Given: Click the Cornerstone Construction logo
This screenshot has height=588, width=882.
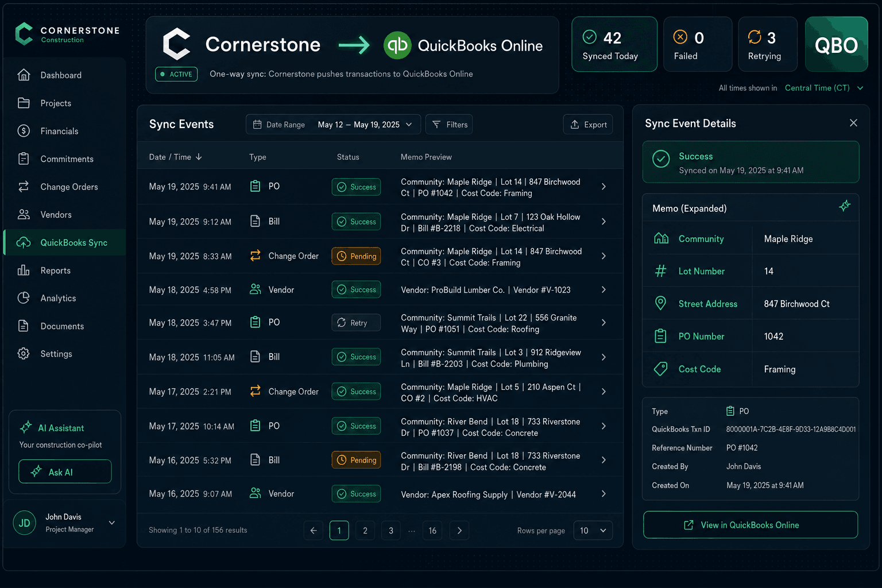Looking at the screenshot, I should tap(67, 34).
